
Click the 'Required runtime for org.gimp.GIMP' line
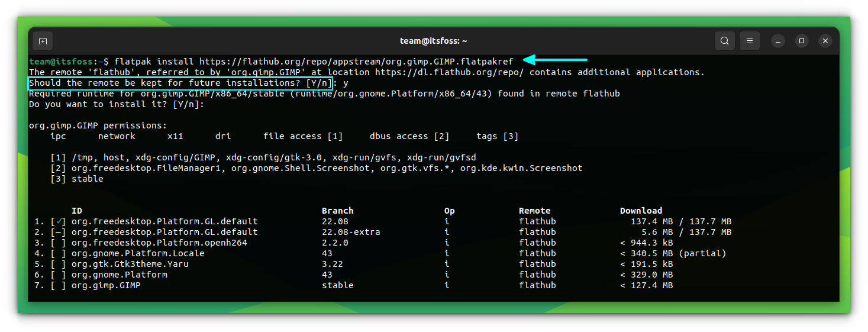point(324,94)
